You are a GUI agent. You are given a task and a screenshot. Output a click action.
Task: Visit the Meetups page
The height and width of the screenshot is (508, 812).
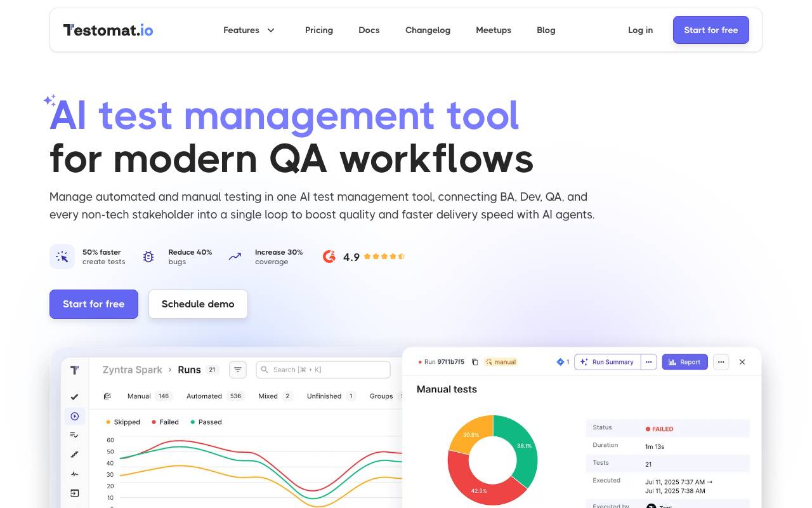pyautogui.click(x=494, y=30)
